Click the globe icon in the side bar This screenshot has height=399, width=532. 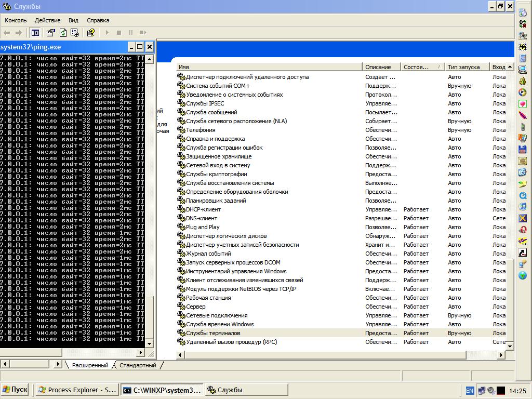pos(523,275)
